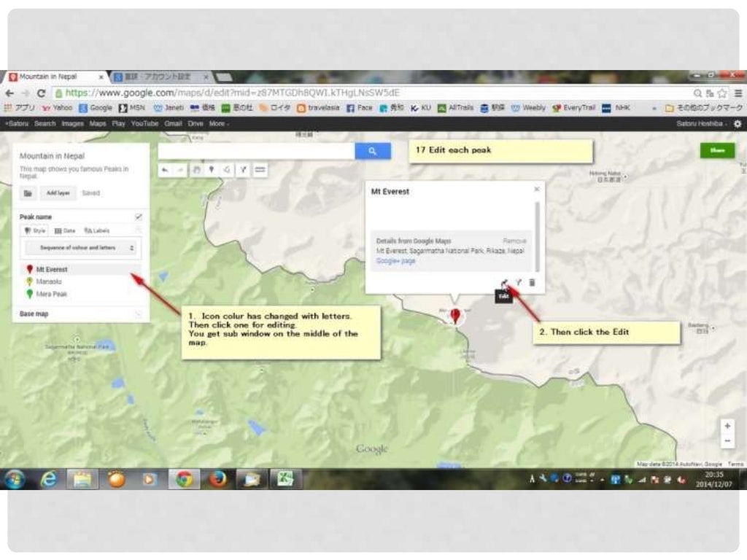The height and width of the screenshot is (560, 747).
Task: Open the folder icon beside Add layer
Action: 28,192
